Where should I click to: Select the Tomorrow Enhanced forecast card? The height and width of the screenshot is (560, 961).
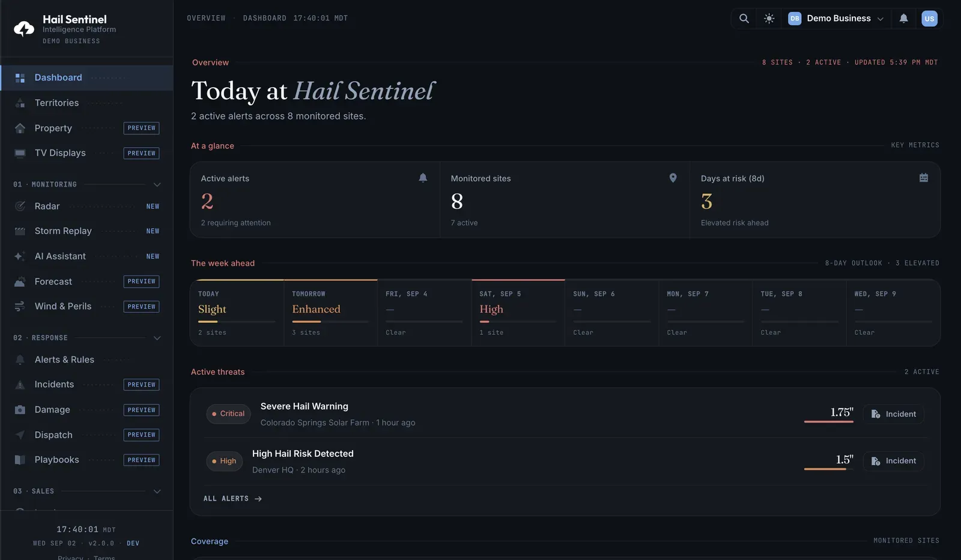point(330,313)
